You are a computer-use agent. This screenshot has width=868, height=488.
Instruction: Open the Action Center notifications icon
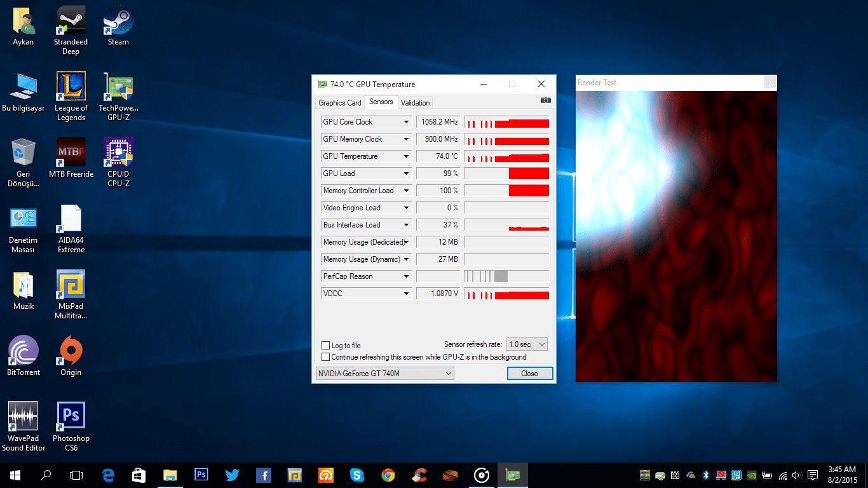(813, 475)
